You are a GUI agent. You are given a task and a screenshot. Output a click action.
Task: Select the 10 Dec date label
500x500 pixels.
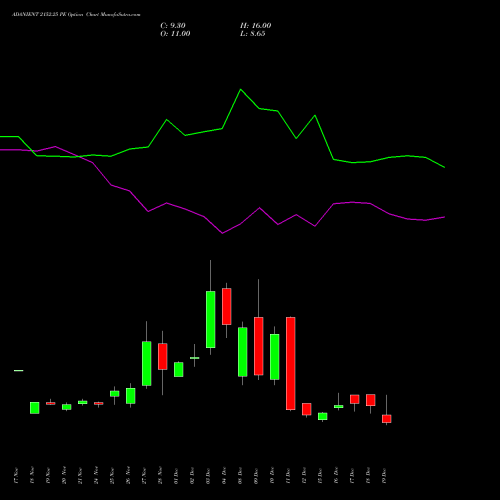point(272,476)
